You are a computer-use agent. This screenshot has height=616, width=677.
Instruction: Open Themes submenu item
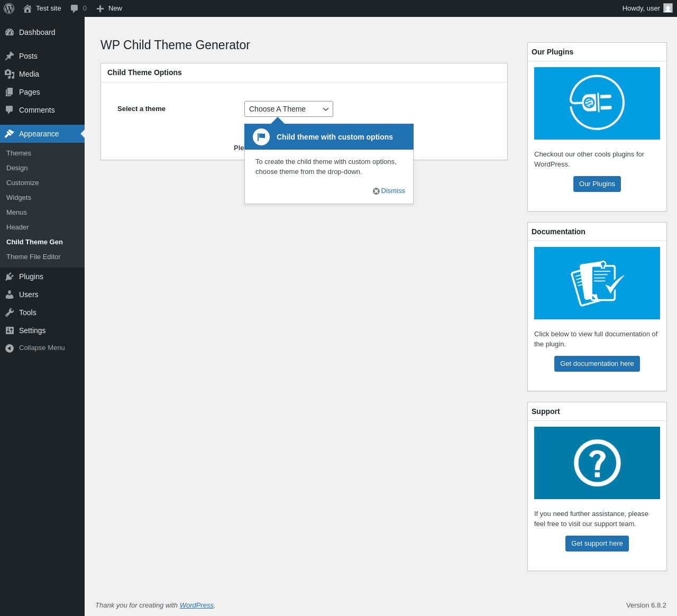pos(19,153)
